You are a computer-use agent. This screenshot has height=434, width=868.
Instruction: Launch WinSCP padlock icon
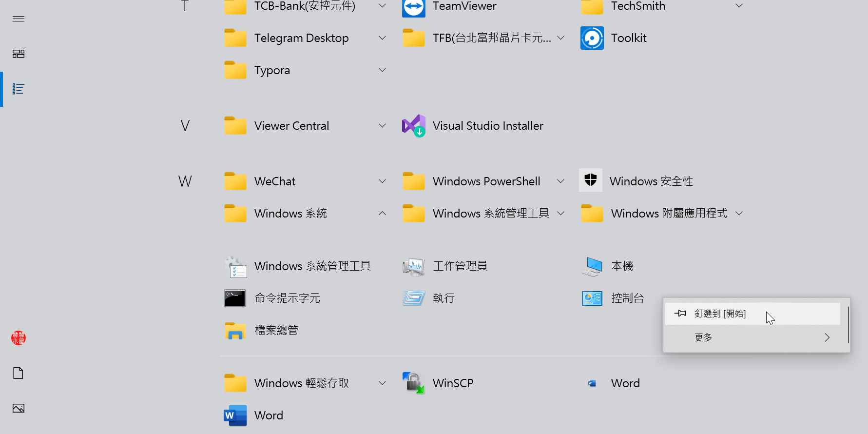pyautogui.click(x=414, y=383)
